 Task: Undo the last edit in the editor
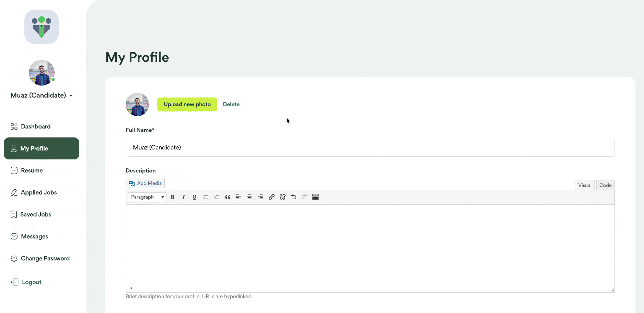[x=294, y=197]
